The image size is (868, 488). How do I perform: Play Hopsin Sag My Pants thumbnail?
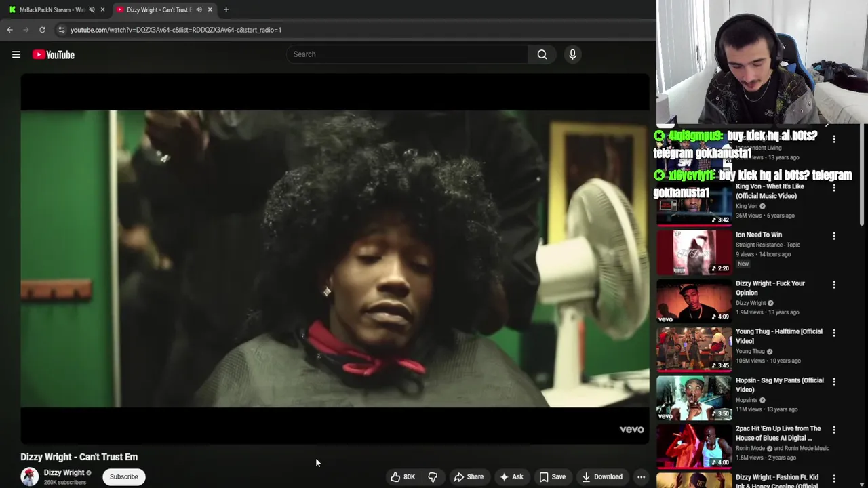click(x=694, y=398)
